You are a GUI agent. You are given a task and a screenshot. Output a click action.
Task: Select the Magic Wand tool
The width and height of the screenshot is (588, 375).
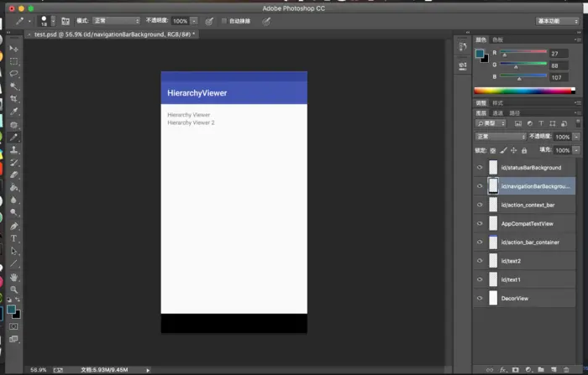click(14, 86)
